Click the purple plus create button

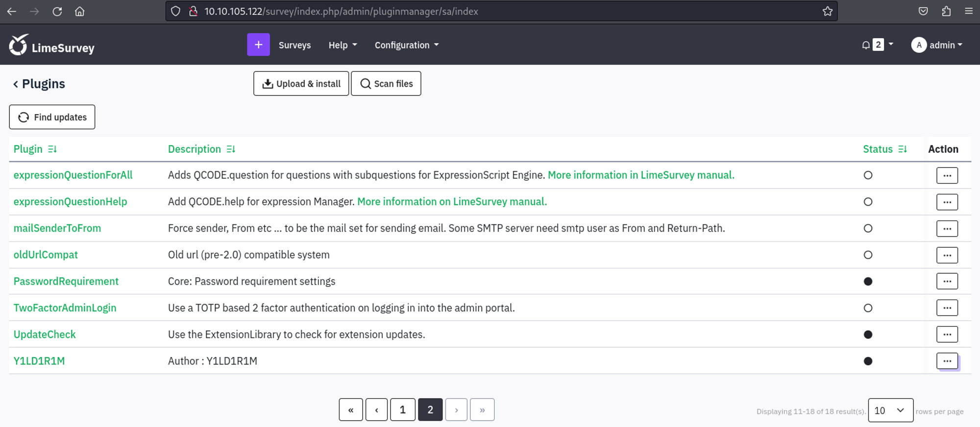tap(258, 45)
